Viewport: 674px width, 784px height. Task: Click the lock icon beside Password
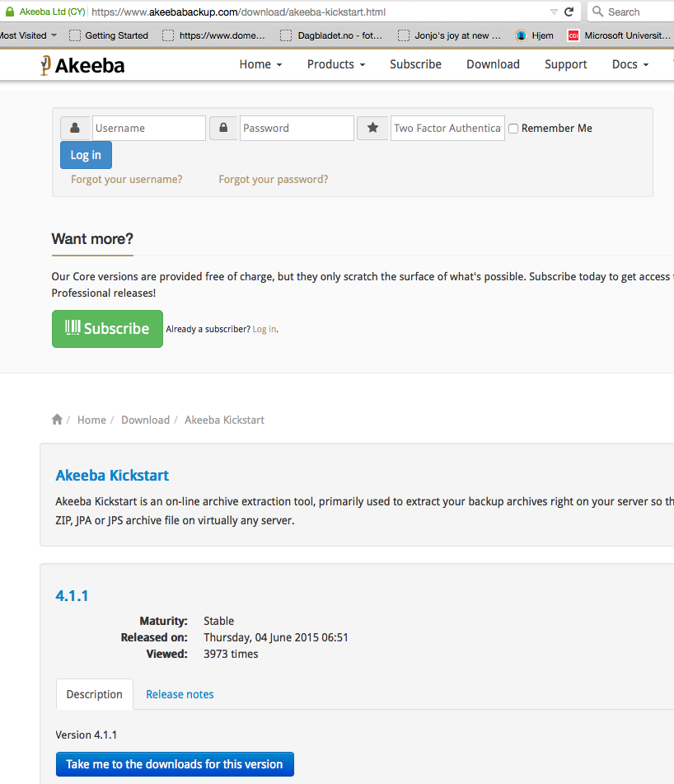click(223, 128)
